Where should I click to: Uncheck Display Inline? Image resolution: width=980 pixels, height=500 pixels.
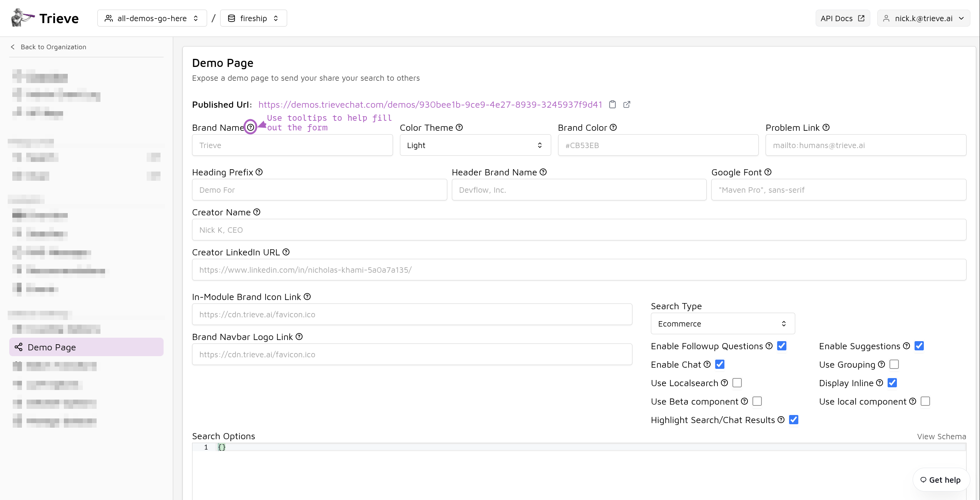pos(892,383)
